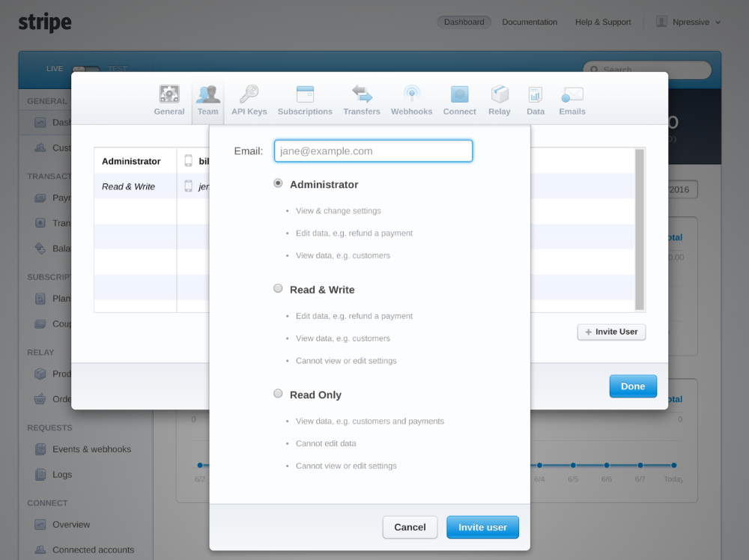Open the Data chart icon
This screenshot has width=749, height=560.
click(x=536, y=94)
